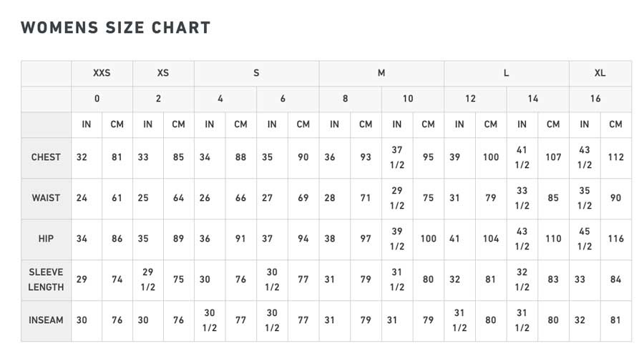Click the SLEEVE LENGTH row label
Viewport: 644px width, 351px height.
(x=46, y=280)
